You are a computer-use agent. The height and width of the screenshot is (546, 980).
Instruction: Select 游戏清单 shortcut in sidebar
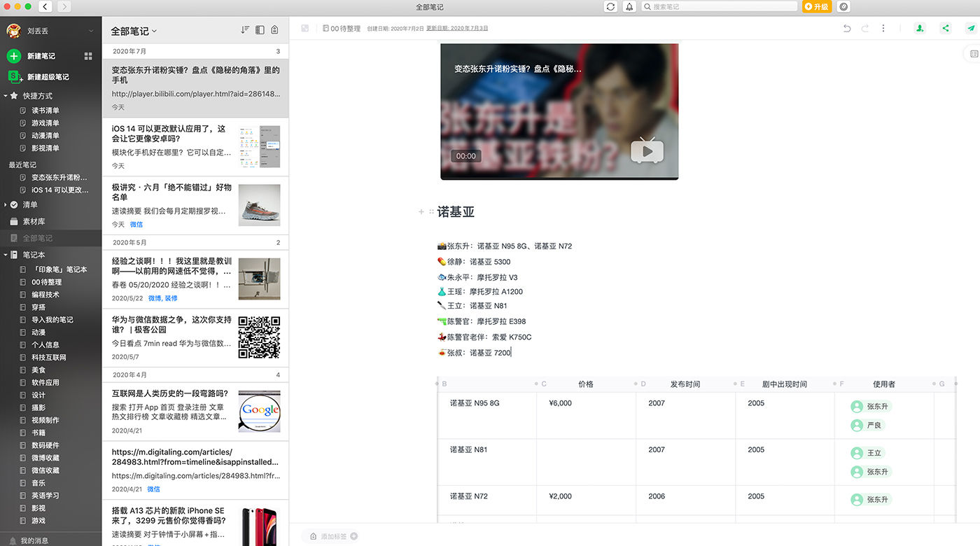(x=45, y=123)
